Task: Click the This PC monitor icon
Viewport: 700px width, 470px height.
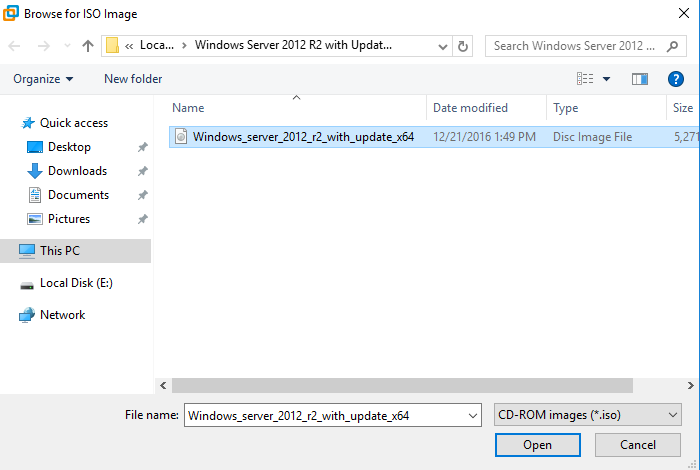Action: (27, 251)
